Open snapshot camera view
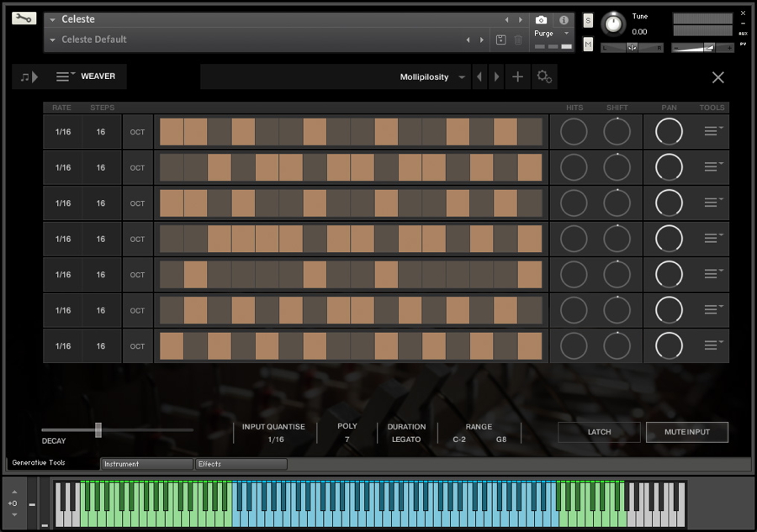 pyautogui.click(x=541, y=19)
